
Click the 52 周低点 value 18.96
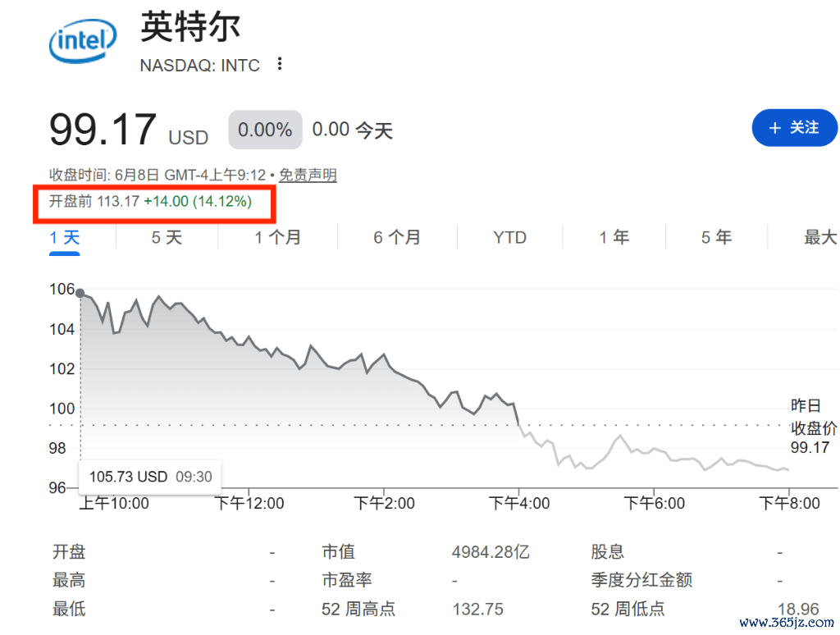(798, 610)
